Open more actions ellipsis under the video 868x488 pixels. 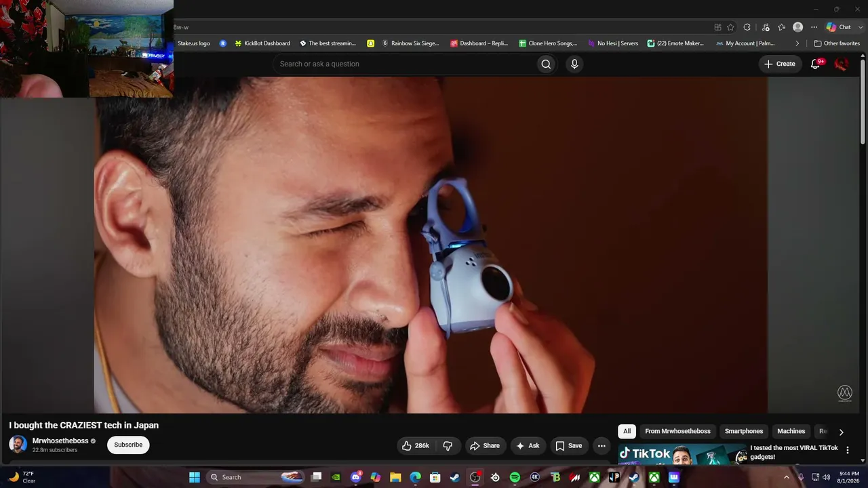[601, 445]
